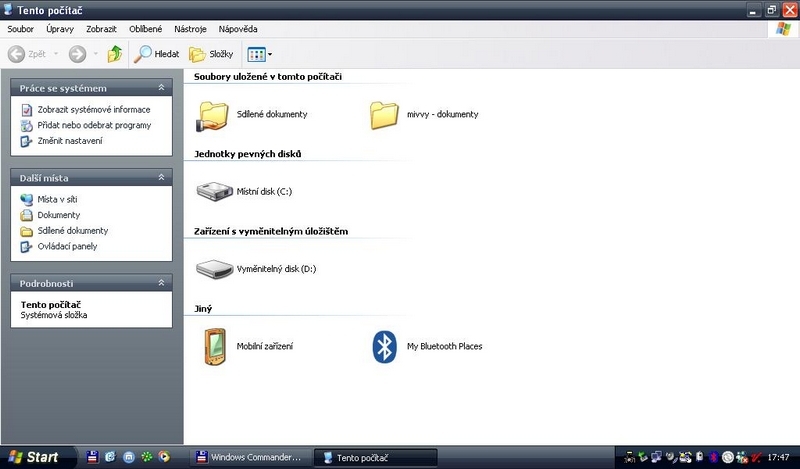Open the My Bluetooth Places icon
Viewport: 800px width, 469px height.
pos(385,346)
